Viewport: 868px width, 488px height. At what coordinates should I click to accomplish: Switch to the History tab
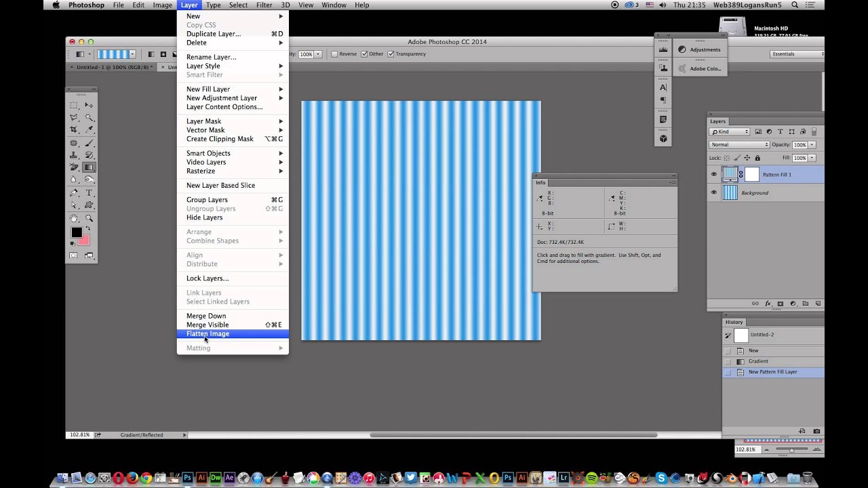(734, 322)
